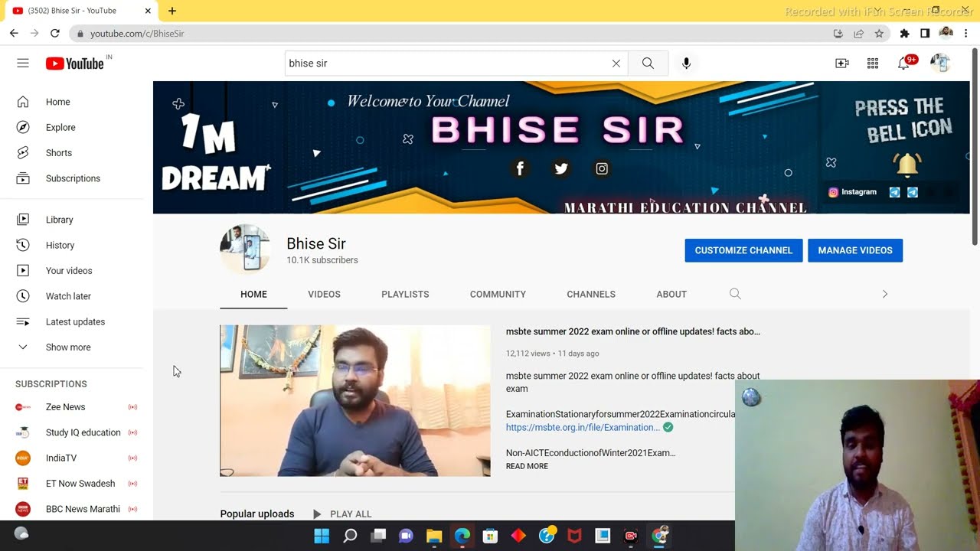Click MANAGE VIDEOS button

(855, 250)
